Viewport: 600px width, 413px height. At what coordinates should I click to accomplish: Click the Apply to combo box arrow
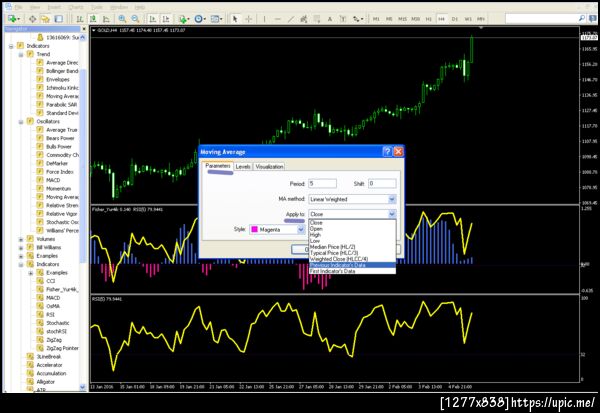tap(391, 214)
